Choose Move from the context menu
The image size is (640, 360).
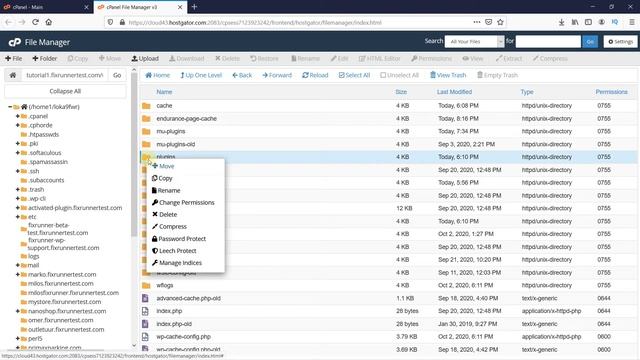pyautogui.click(x=163, y=166)
